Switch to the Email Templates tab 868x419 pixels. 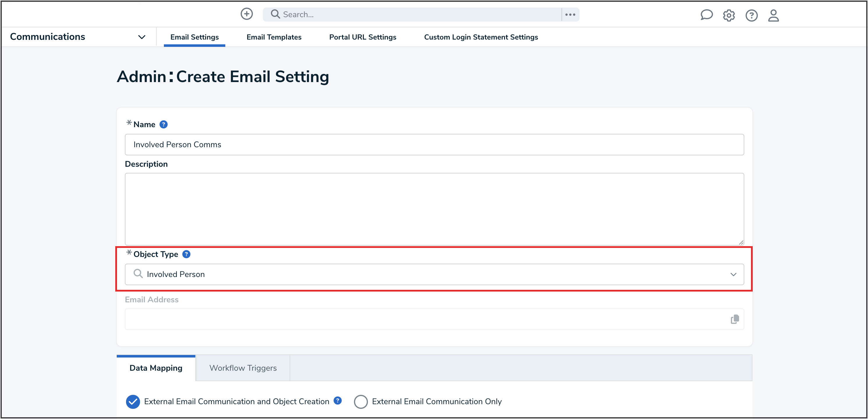pyautogui.click(x=274, y=37)
